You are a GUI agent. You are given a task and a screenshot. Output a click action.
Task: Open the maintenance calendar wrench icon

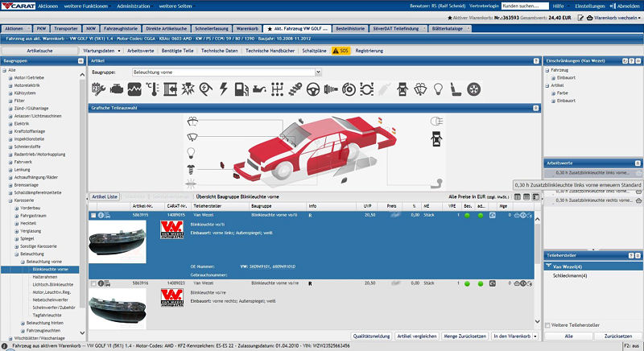tap(98, 89)
